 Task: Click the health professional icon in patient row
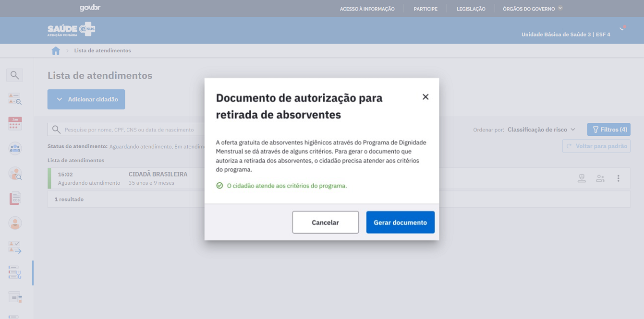pos(582,178)
